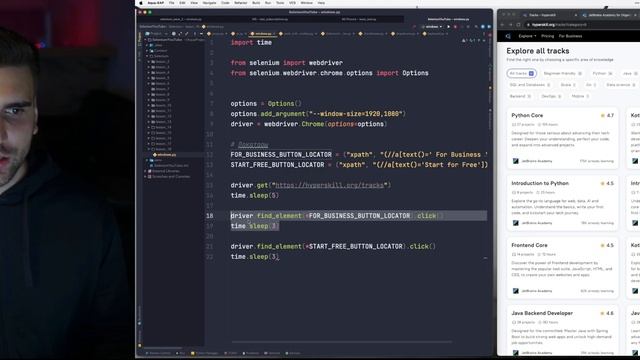The image size is (640, 360).
Task: Reload the browser page
Action: point(518,25)
